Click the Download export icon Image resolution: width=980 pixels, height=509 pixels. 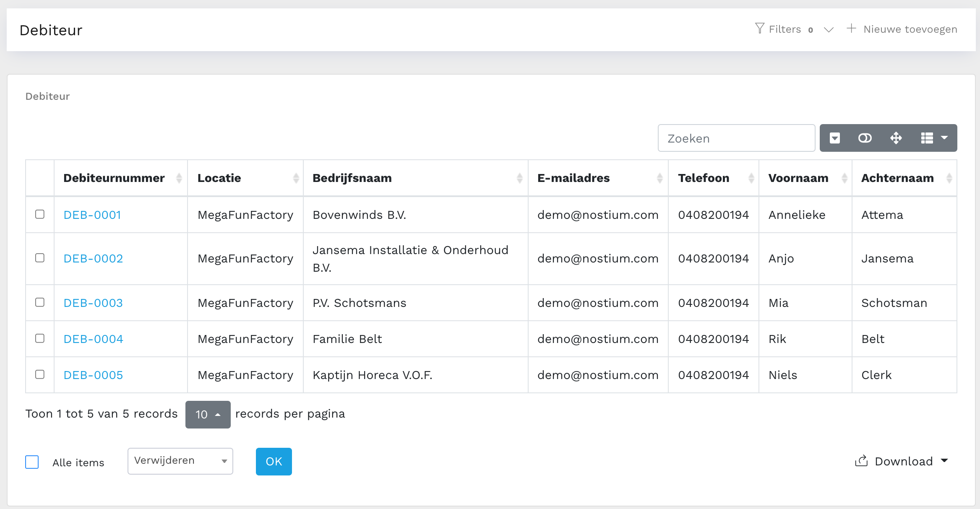861,461
